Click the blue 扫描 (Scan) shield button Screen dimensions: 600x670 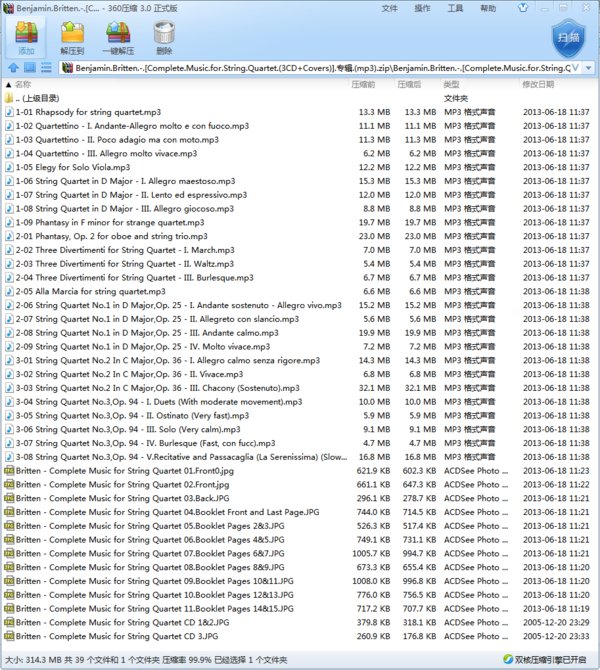pyautogui.click(x=568, y=38)
